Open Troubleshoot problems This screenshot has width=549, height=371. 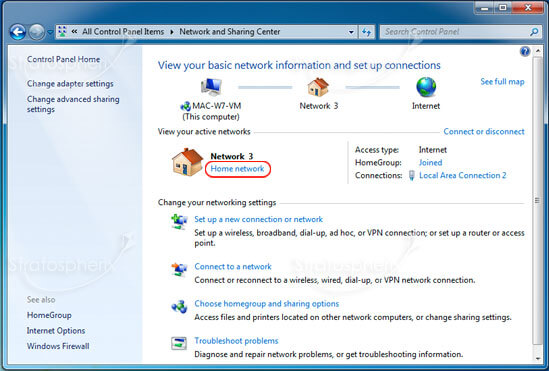click(236, 341)
